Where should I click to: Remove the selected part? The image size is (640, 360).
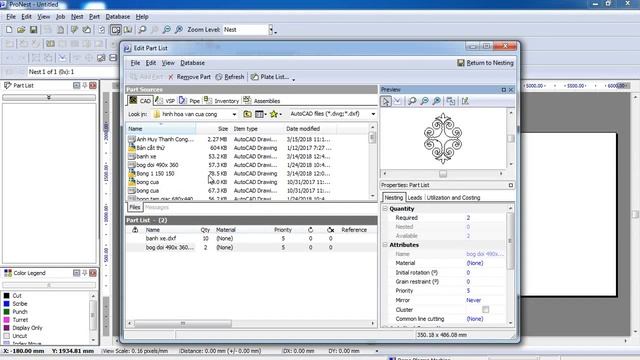pos(189,77)
